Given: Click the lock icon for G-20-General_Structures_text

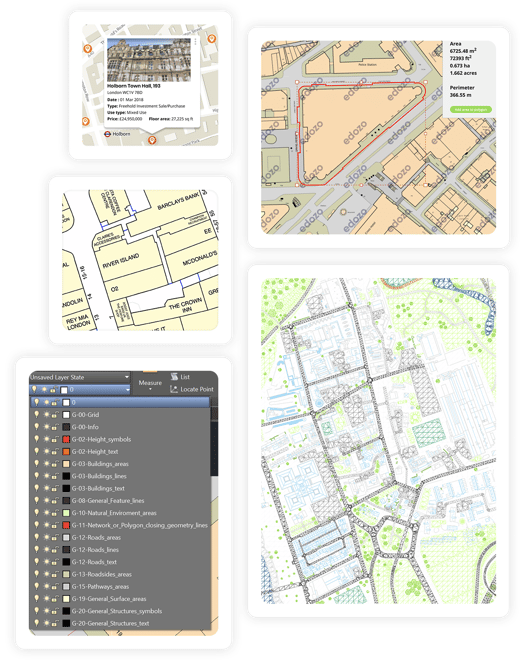Looking at the screenshot, I should coord(55,624).
